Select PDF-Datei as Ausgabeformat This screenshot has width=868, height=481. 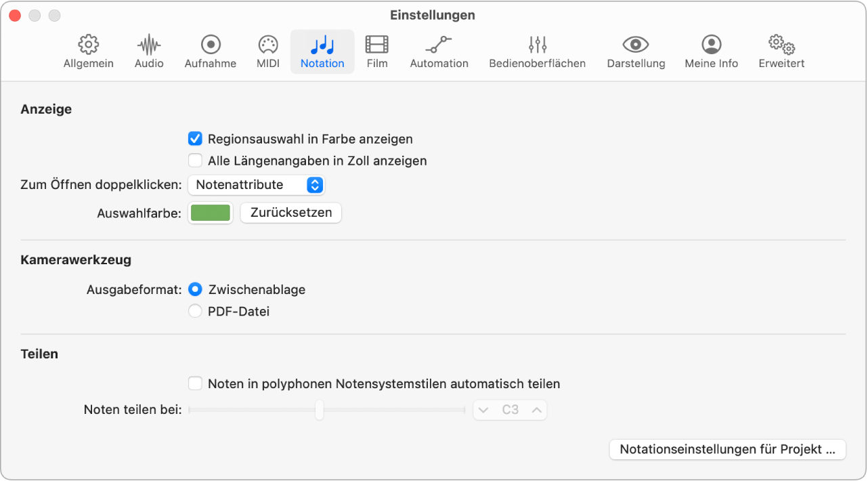[195, 311]
